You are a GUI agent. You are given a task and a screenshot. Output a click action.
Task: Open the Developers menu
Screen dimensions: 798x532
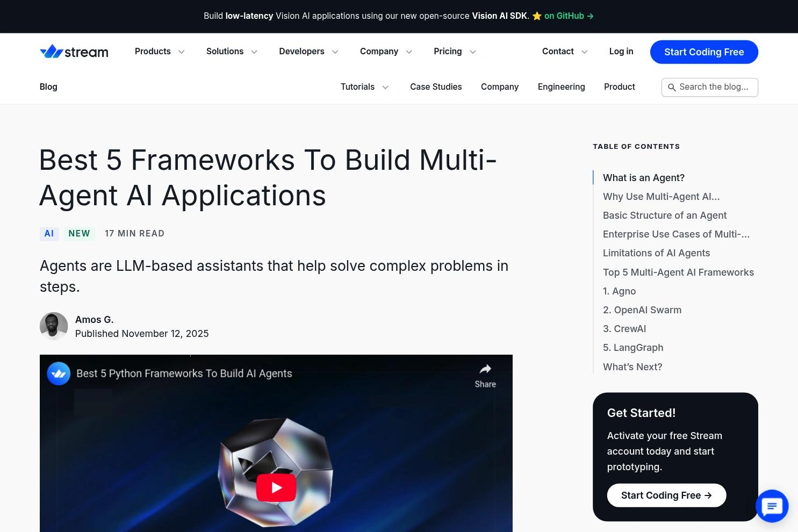pos(301,52)
